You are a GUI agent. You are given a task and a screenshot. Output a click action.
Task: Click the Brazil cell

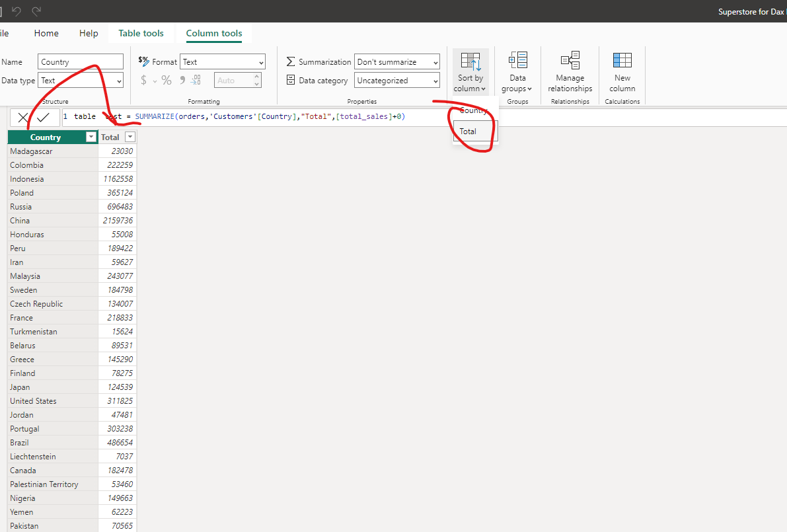(x=53, y=443)
